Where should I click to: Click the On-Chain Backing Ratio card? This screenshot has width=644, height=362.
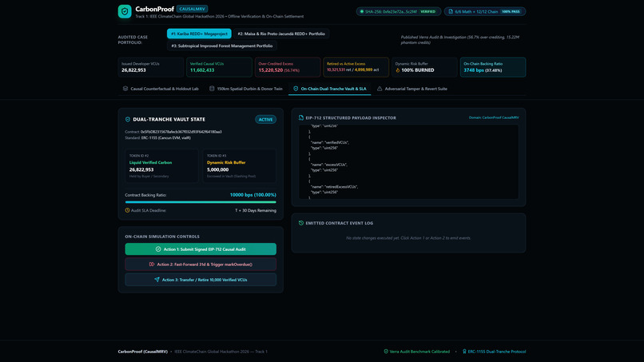coord(493,67)
